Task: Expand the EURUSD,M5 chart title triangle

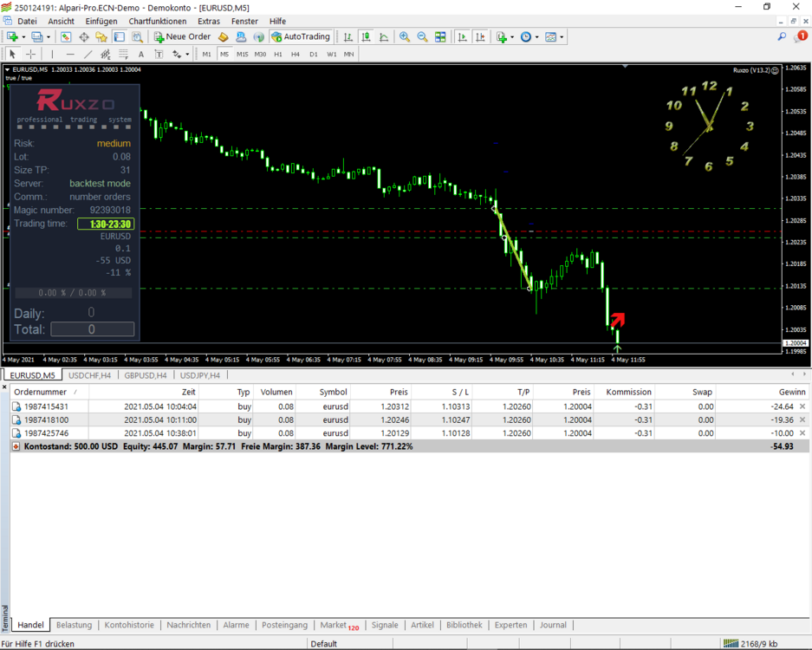Action: (7, 69)
